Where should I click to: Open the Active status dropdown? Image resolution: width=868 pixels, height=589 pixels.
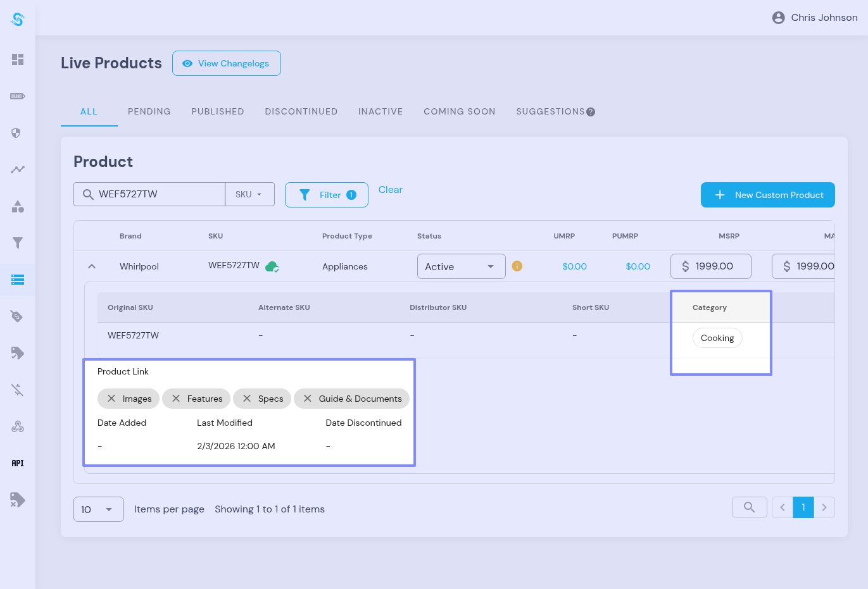coord(461,266)
